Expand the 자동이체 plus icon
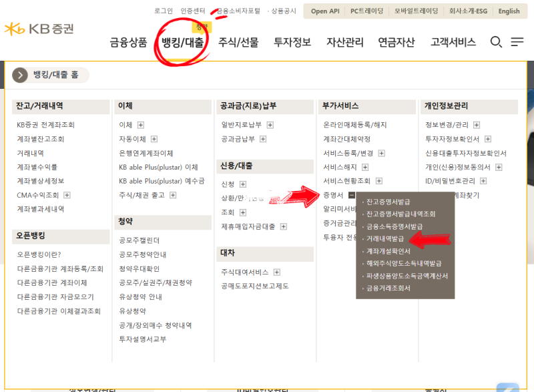 point(154,139)
